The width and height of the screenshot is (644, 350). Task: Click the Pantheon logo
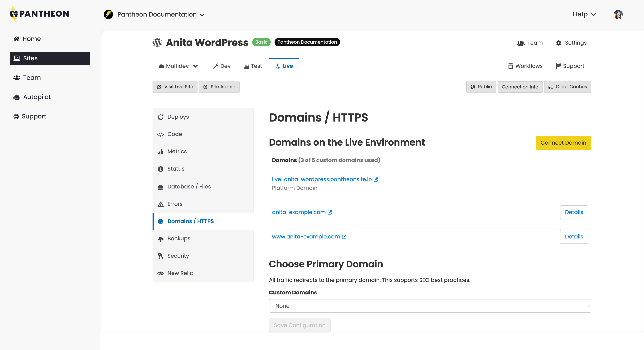coord(40,13)
